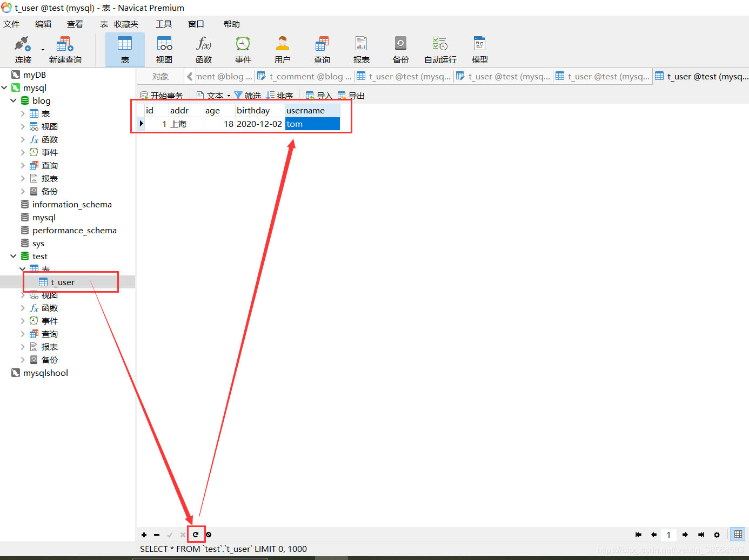The width and height of the screenshot is (749, 560).
Task: Go to next page of records
Action: coord(685,535)
